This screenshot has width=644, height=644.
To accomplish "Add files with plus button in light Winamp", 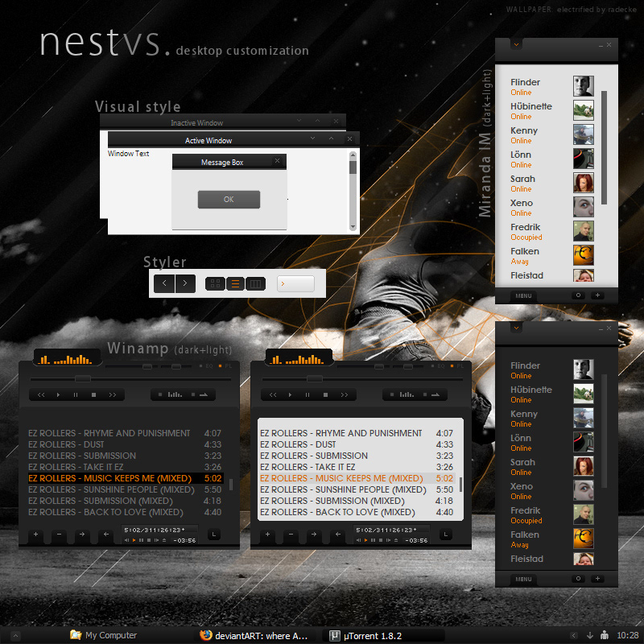I will click(267, 535).
